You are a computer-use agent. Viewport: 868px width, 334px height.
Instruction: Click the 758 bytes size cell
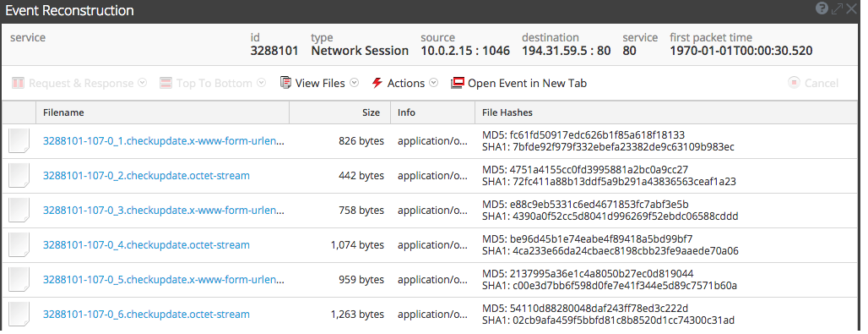[361, 211]
